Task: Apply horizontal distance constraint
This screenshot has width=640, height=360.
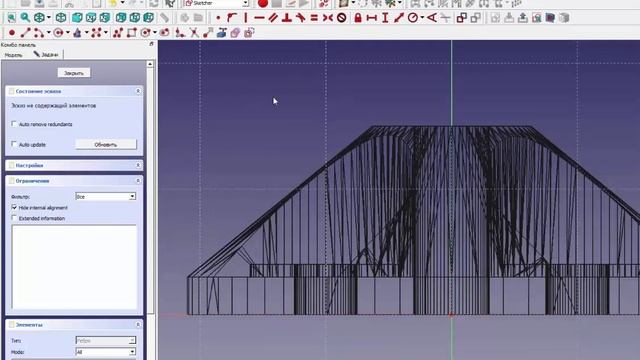Action: [371, 18]
